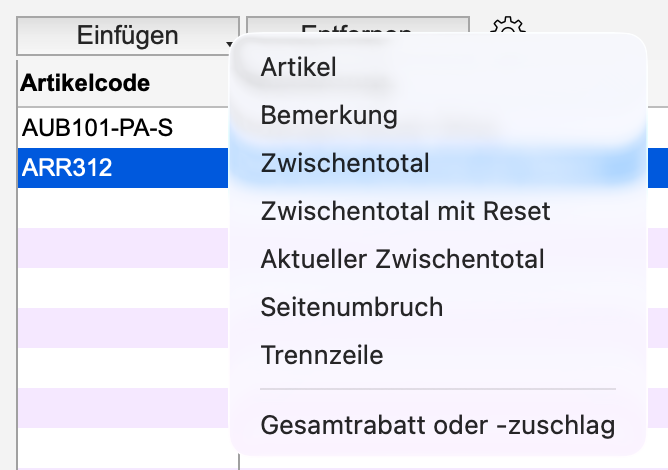668x470 pixels.
Task: Click the separator line above Gesamtrabatt
Action: coord(437,390)
